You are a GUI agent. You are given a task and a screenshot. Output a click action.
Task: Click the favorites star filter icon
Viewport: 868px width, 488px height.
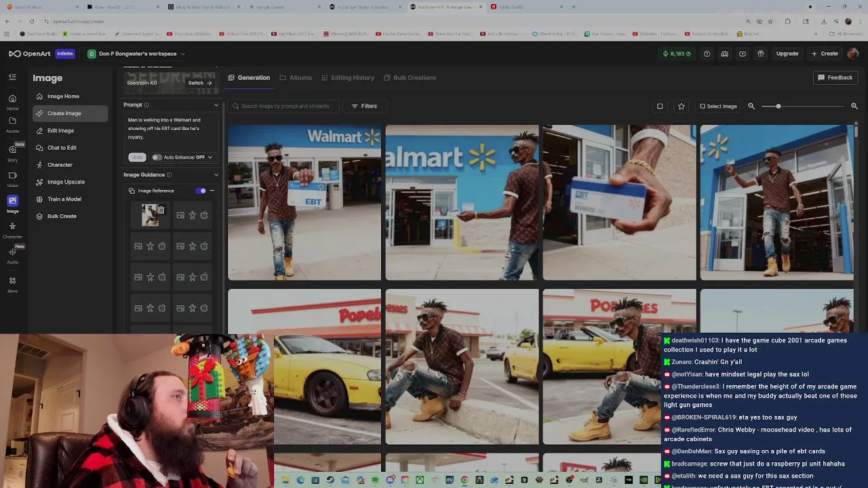(681, 106)
